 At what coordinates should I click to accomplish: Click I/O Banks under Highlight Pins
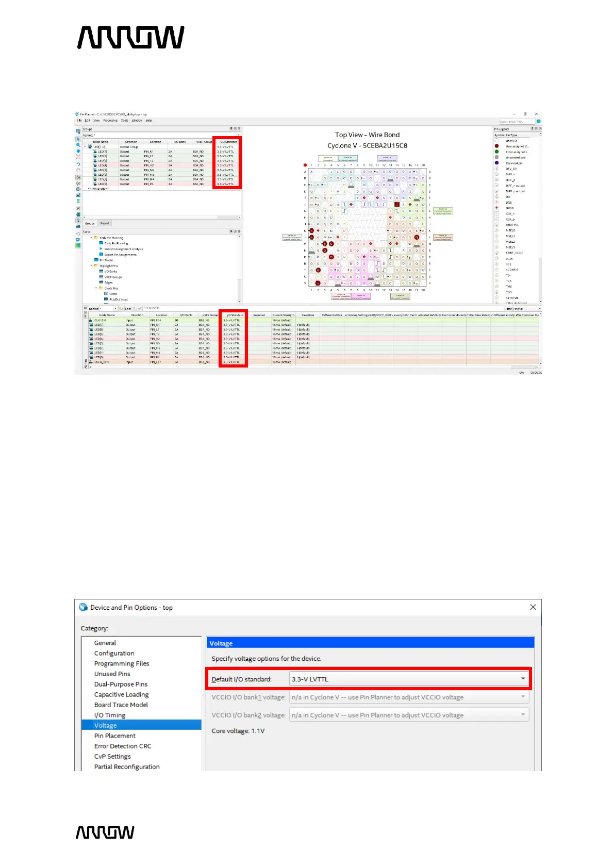point(111,272)
